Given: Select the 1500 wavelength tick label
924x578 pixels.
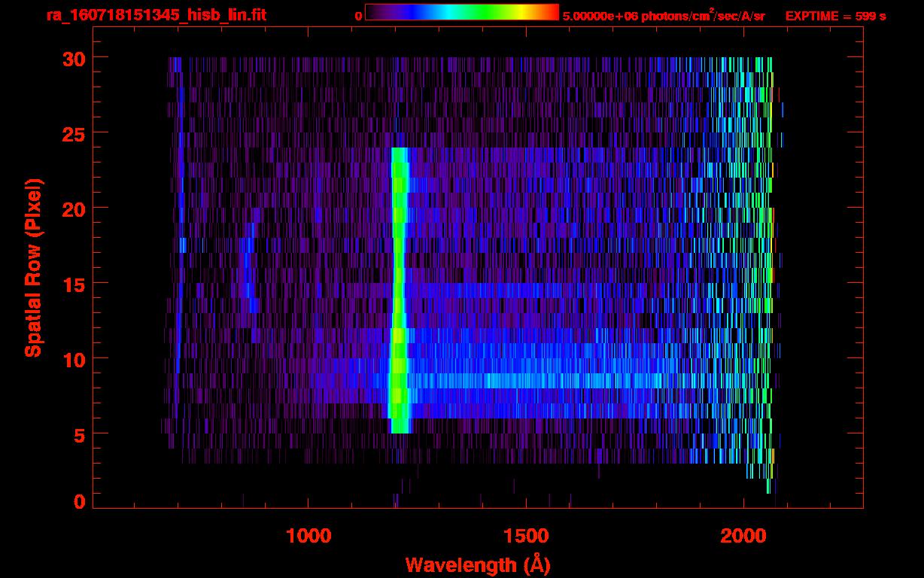Looking at the screenshot, I should coord(526,536).
